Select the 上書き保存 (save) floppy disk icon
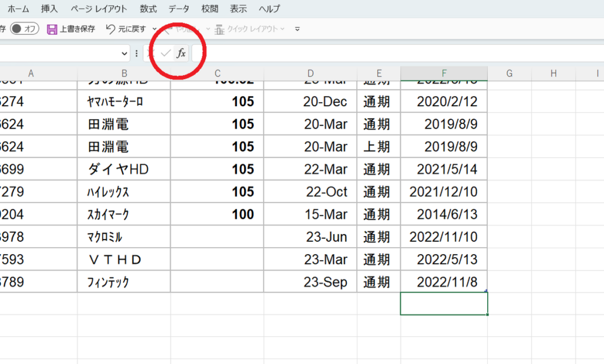 [x=52, y=28]
